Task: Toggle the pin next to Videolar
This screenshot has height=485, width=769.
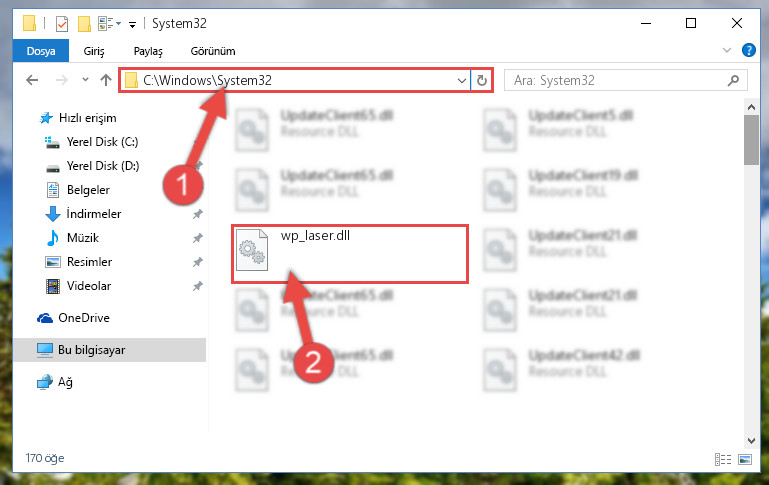Action: pos(198,286)
